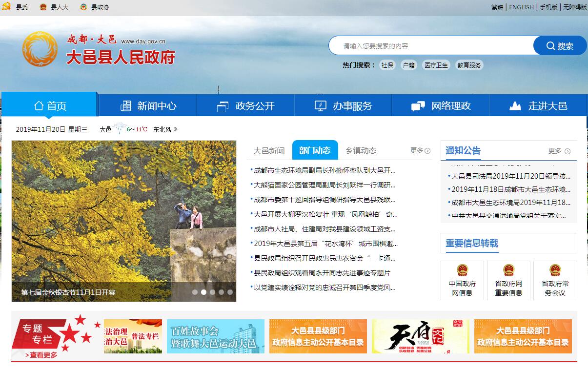
Task: Click the 医疗卫生 hot search tag
Action: [x=436, y=65]
